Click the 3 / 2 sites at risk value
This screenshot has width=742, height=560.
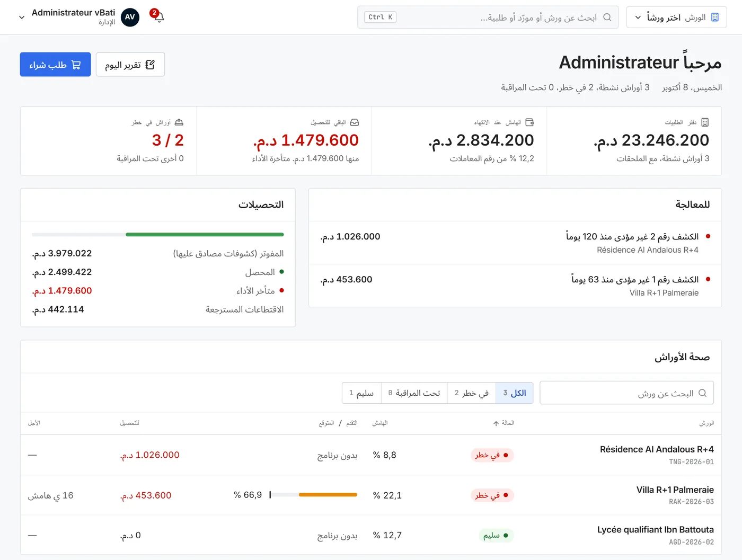pos(167,140)
